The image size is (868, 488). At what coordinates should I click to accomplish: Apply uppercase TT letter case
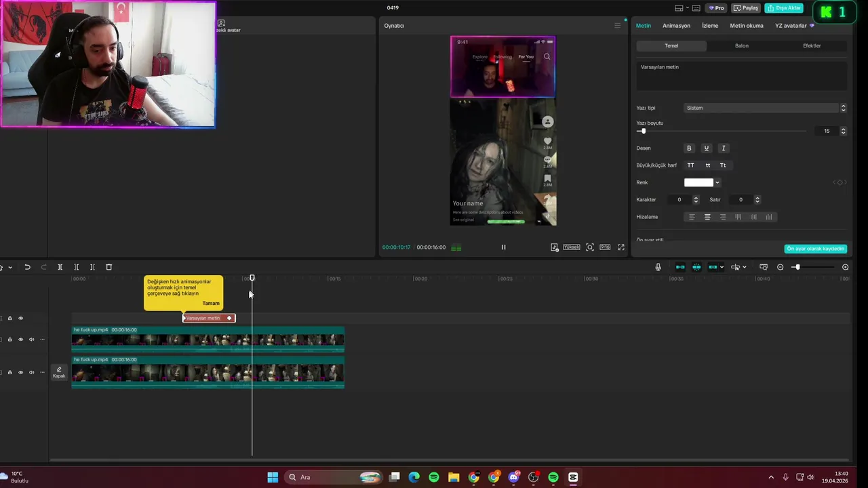(690, 165)
